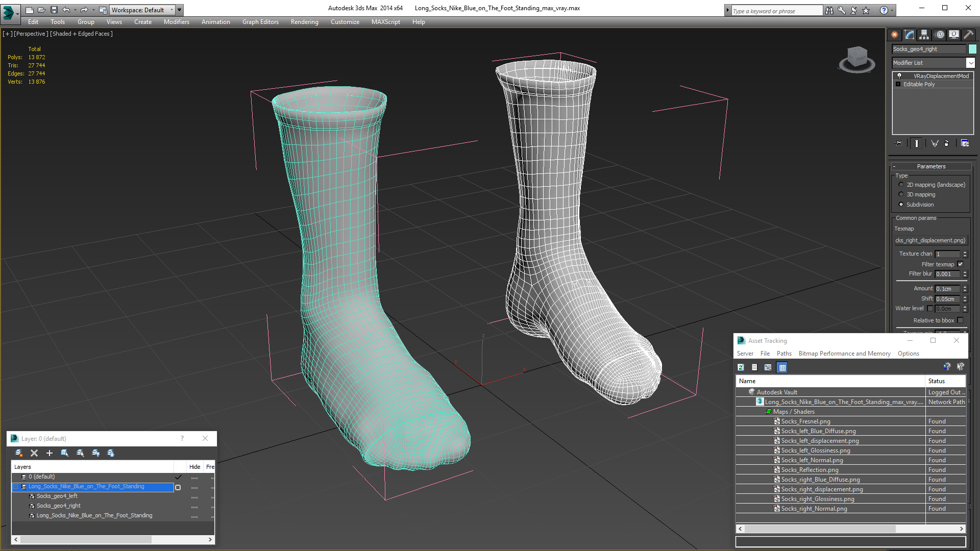Open Undo history dropdown arrow
Image resolution: width=980 pixels, height=551 pixels.
[76, 10]
